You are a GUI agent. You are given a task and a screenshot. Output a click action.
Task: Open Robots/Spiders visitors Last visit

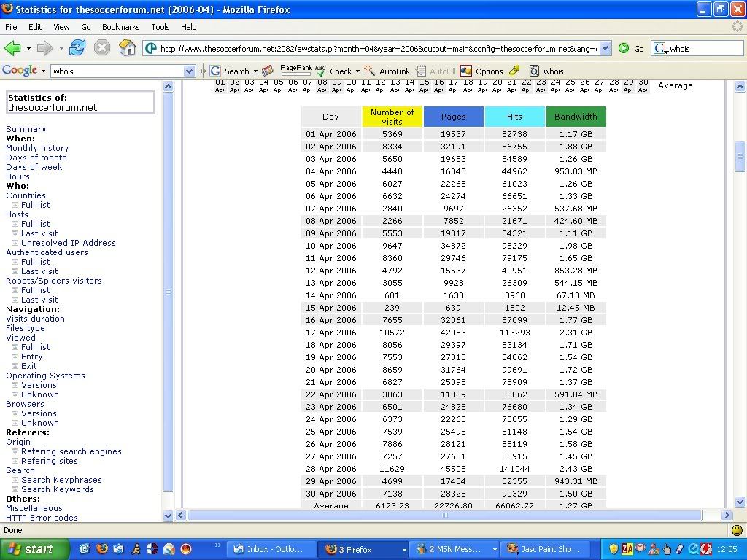tap(39, 300)
